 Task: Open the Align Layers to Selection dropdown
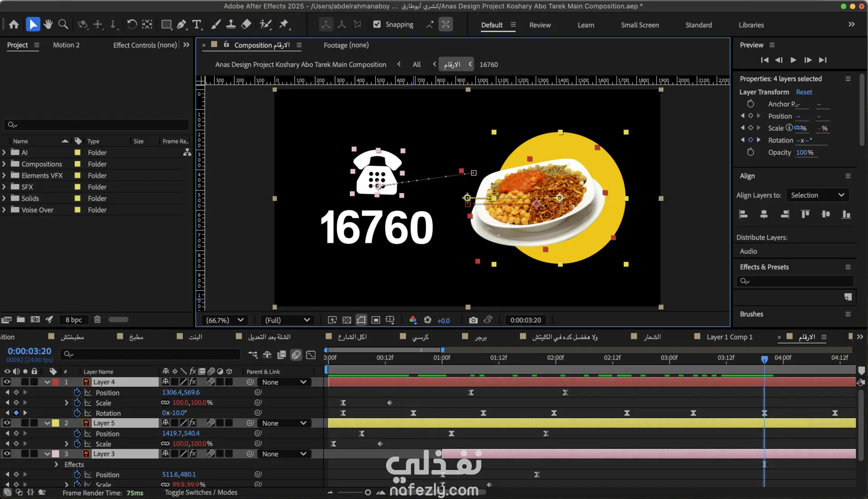(817, 195)
